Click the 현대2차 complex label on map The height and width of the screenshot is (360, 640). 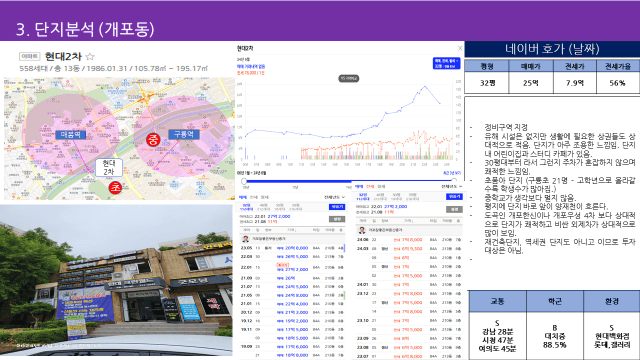coord(109,167)
